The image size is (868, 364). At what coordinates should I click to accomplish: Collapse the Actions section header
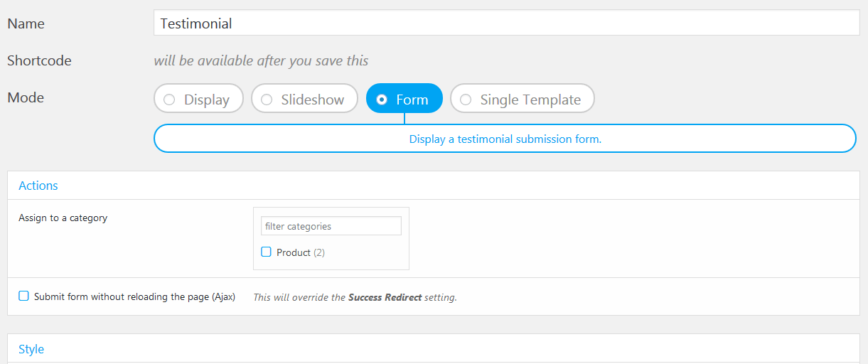pyautogui.click(x=38, y=186)
